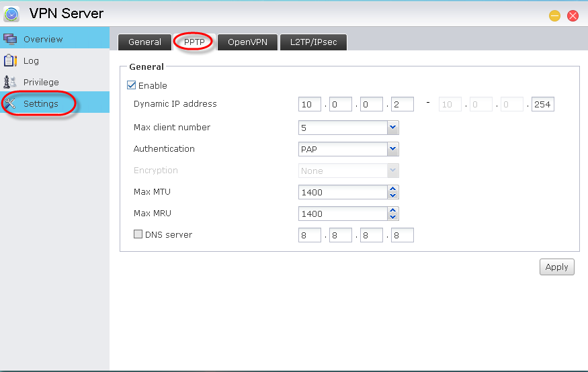This screenshot has width=588, height=372.
Task: Open the Log section
Action: point(54,60)
